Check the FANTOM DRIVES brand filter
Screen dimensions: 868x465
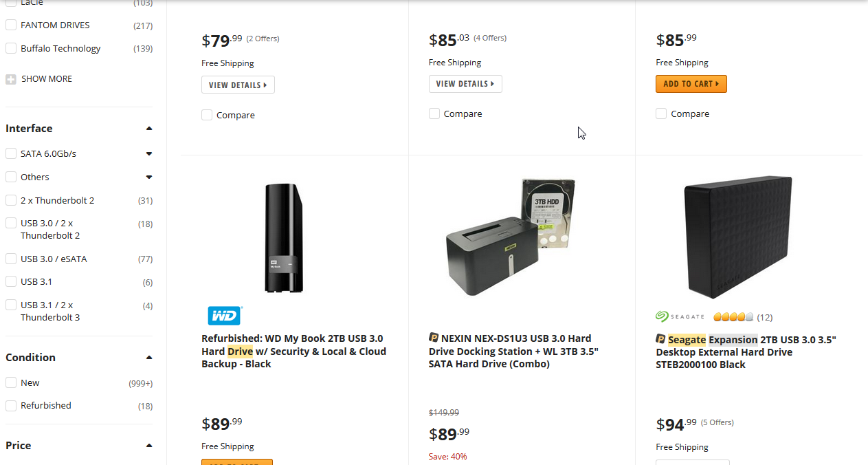click(x=11, y=25)
